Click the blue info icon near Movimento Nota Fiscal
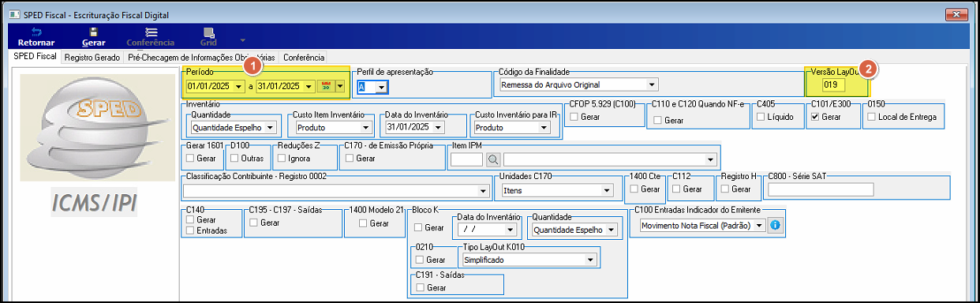Image resolution: width=980 pixels, height=303 pixels. click(775, 226)
